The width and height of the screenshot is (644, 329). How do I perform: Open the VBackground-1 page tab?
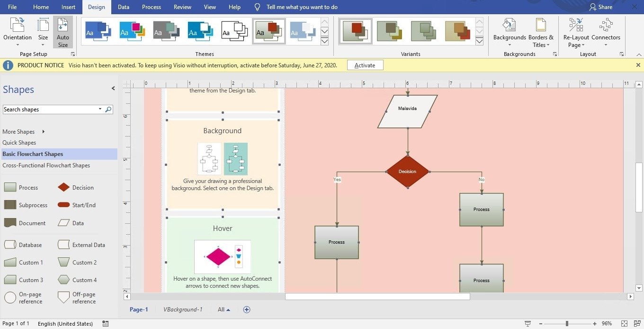click(183, 310)
